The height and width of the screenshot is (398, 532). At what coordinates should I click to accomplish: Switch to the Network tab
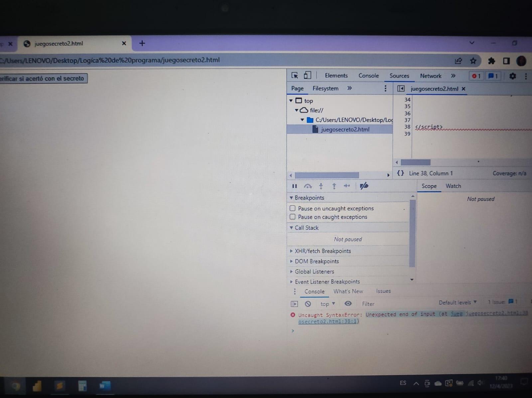[431, 76]
